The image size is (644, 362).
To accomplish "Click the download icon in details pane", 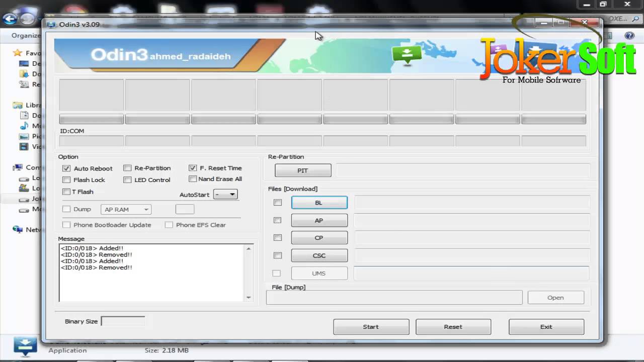I will (x=25, y=346).
